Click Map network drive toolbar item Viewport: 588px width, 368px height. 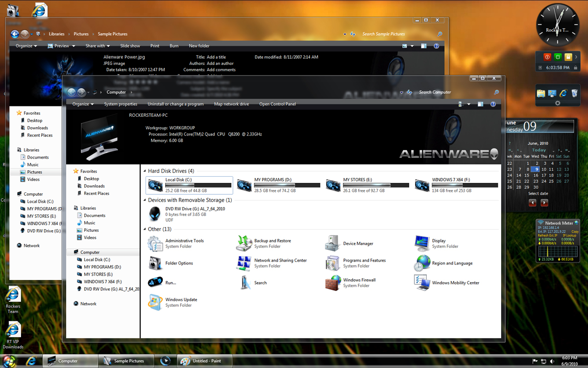[231, 104]
